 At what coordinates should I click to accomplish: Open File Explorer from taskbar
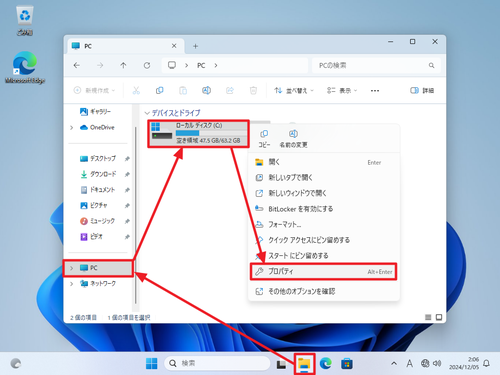tap(304, 363)
